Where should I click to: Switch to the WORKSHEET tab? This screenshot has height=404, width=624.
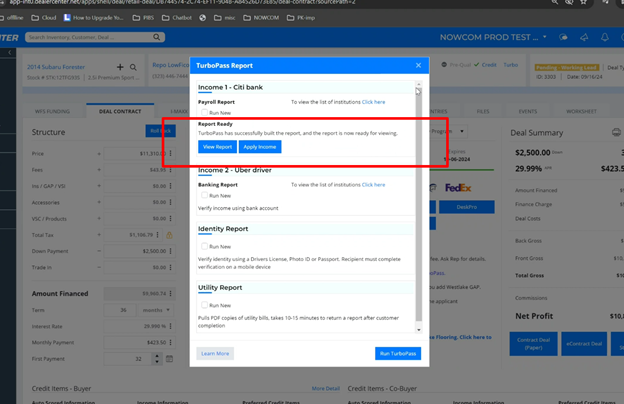pos(581,111)
